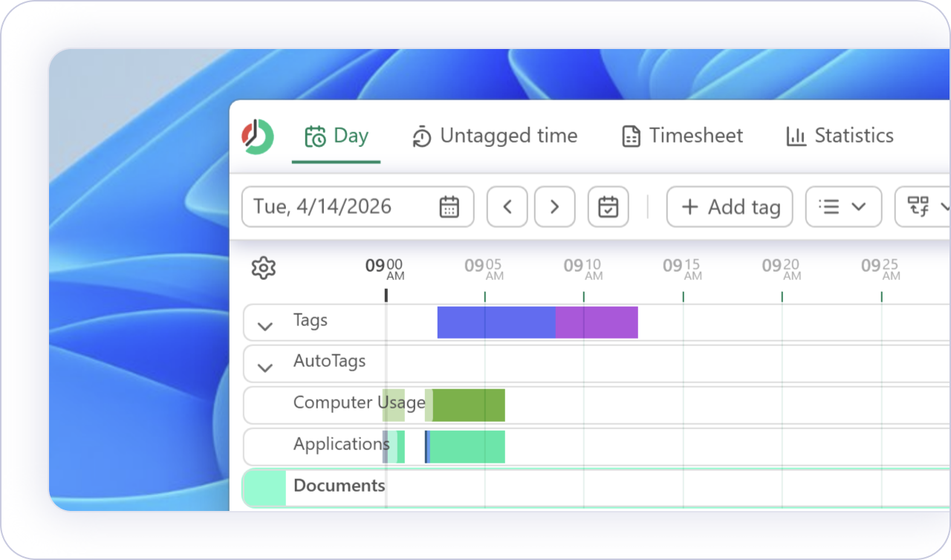
Task: Click the ManicTime clock logo icon
Action: (258, 137)
